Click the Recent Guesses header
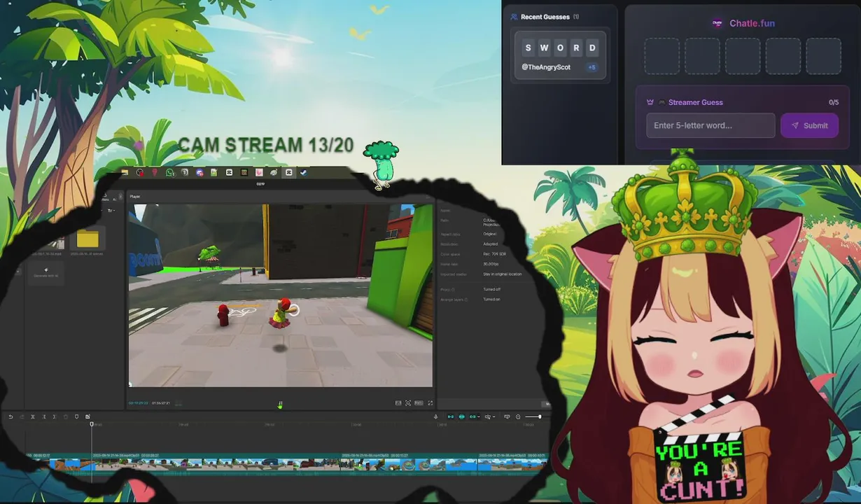Viewport: 861px width, 504px height. click(x=545, y=17)
